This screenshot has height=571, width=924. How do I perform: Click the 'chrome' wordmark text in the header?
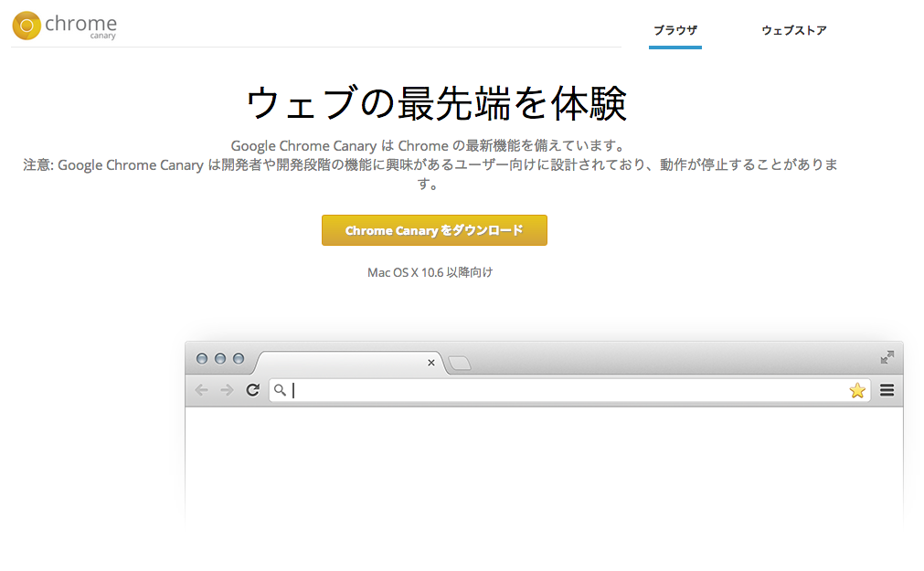pyautogui.click(x=80, y=24)
